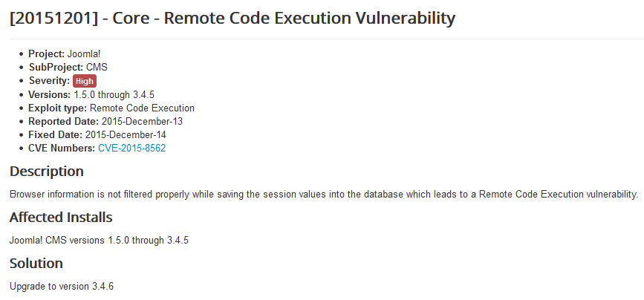
Task: Click the 'Remote Code Execution' exploit type value
Action: 147,108
